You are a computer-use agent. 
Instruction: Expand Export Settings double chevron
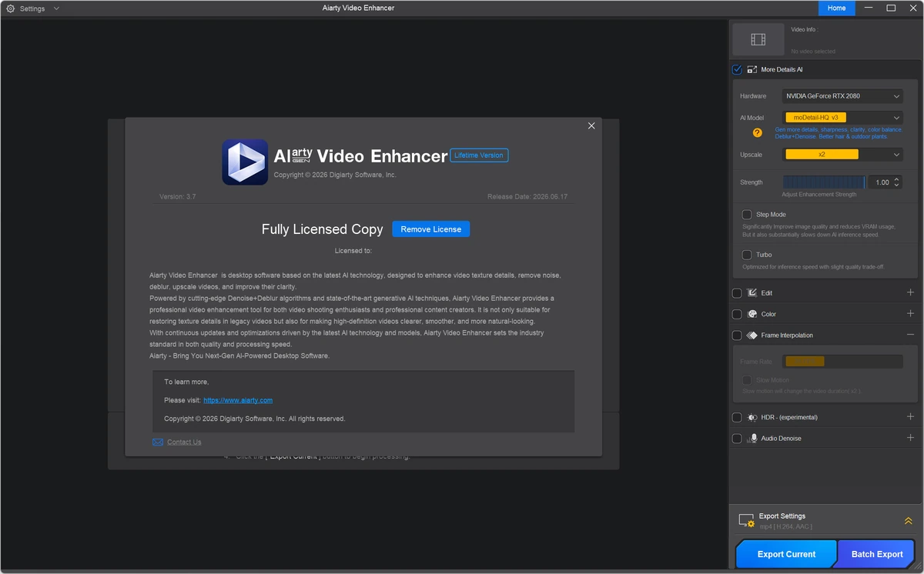tap(908, 521)
